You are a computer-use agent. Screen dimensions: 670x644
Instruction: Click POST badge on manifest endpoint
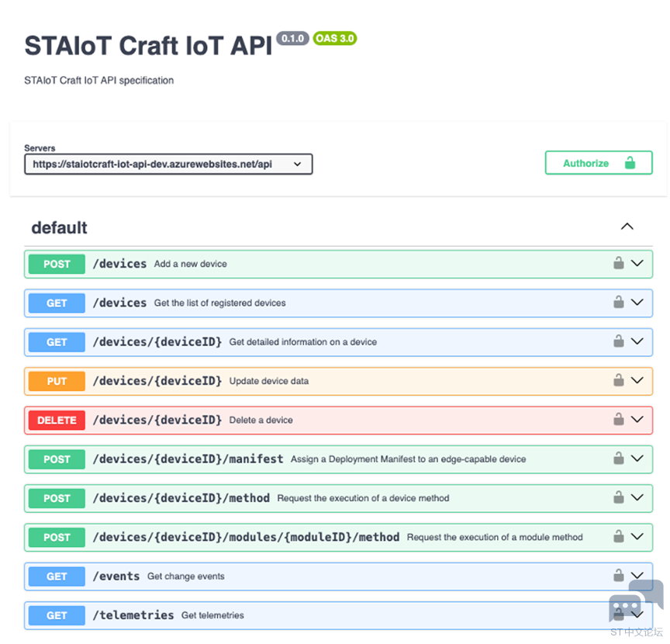57,459
